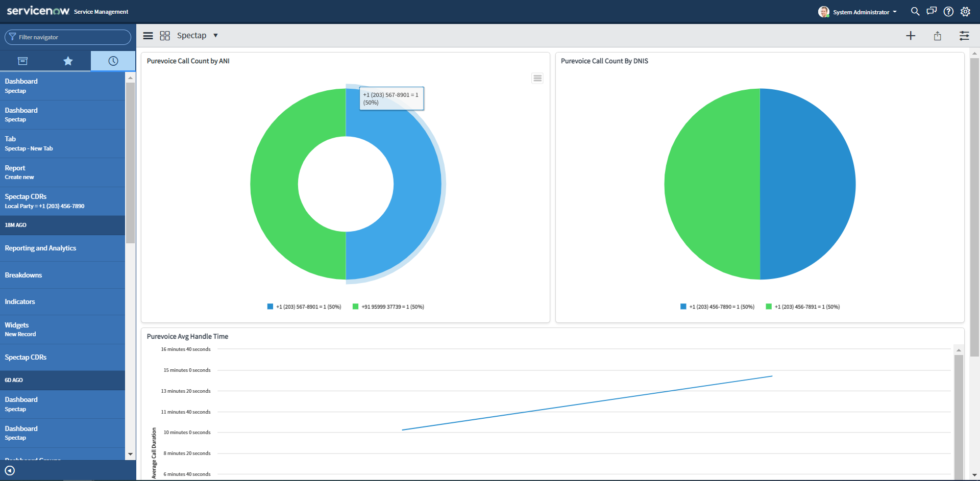
Task: Click Avg Handle Time widget scrollbar up arrow
Action: coord(959,350)
